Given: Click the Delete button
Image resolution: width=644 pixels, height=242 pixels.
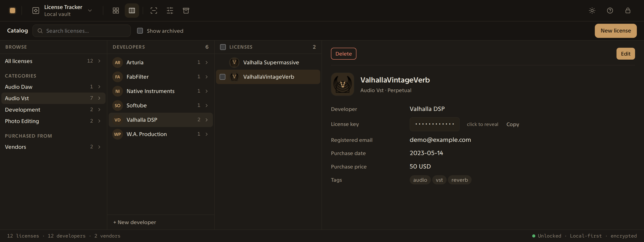Looking at the screenshot, I should coord(343,54).
